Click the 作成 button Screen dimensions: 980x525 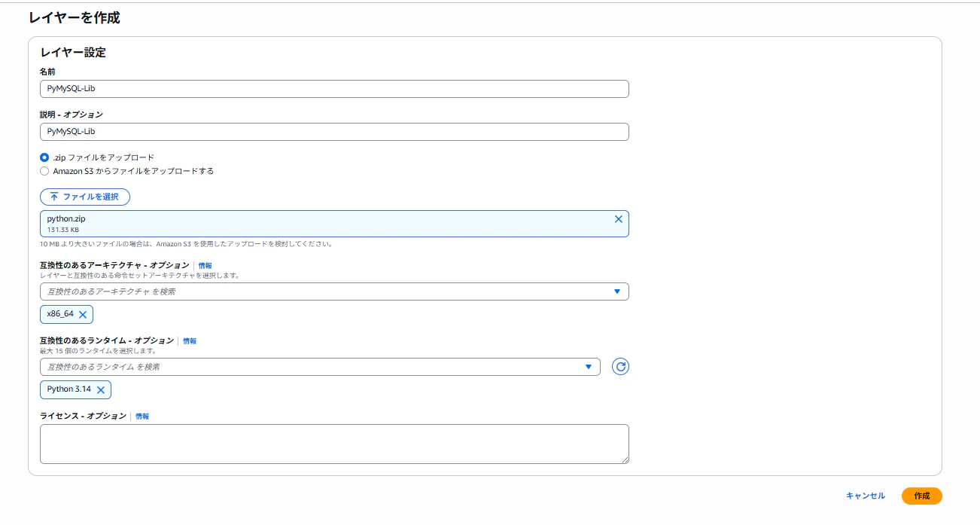click(x=922, y=496)
